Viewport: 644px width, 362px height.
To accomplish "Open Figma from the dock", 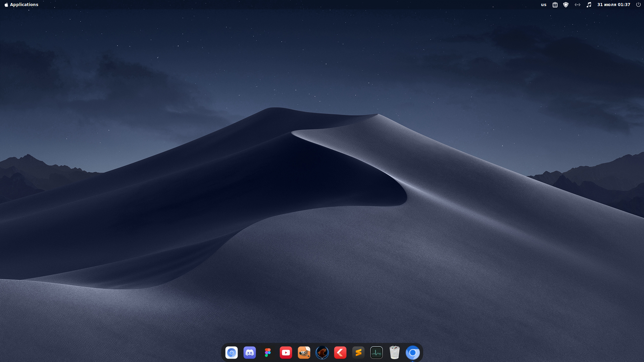I will pos(268,353).
